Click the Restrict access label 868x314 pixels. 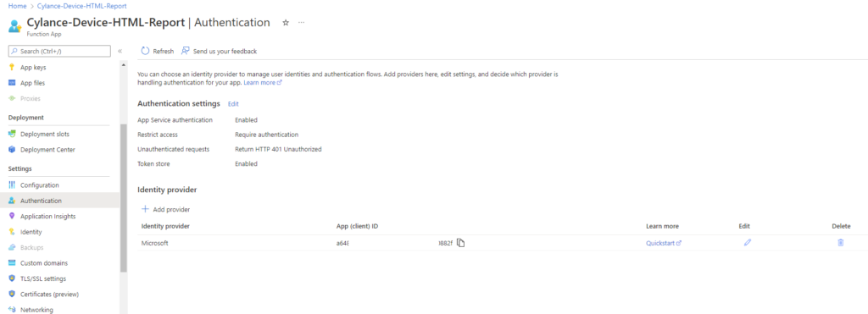[157, 135]
